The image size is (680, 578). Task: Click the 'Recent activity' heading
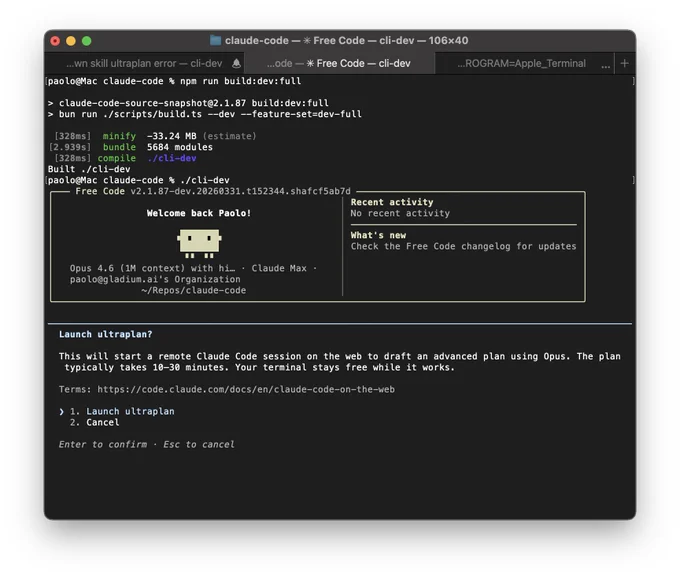392,202
